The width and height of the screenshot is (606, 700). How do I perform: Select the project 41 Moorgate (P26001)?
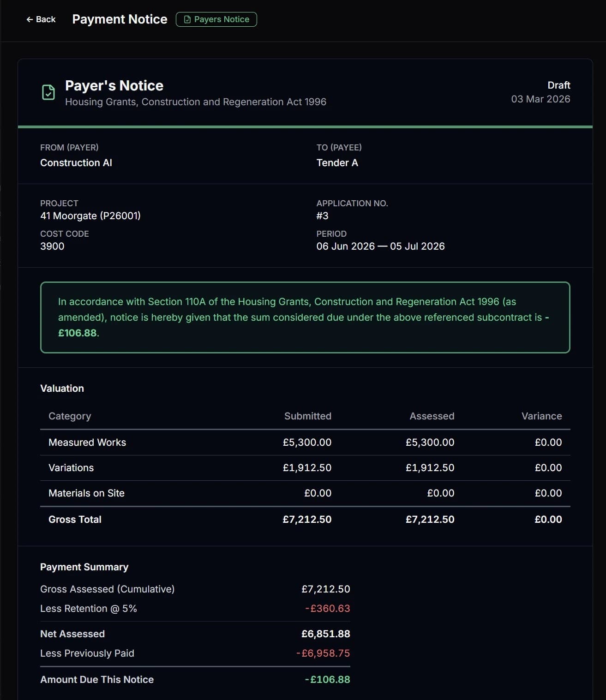point(90,215)
